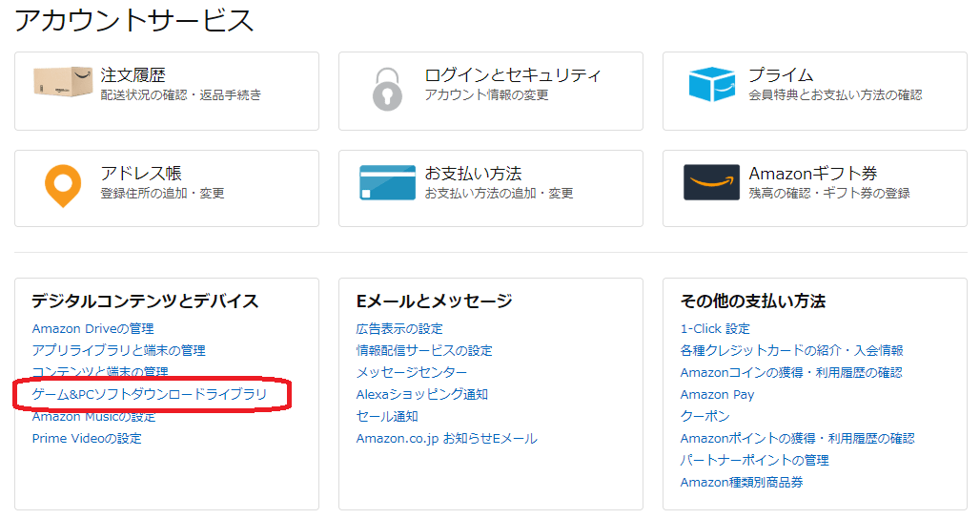Screen dimensions: 980x519
Task: Click the orange map pin icon for アドレス帳
Action: pyautogui.click(x=63, y=186)
